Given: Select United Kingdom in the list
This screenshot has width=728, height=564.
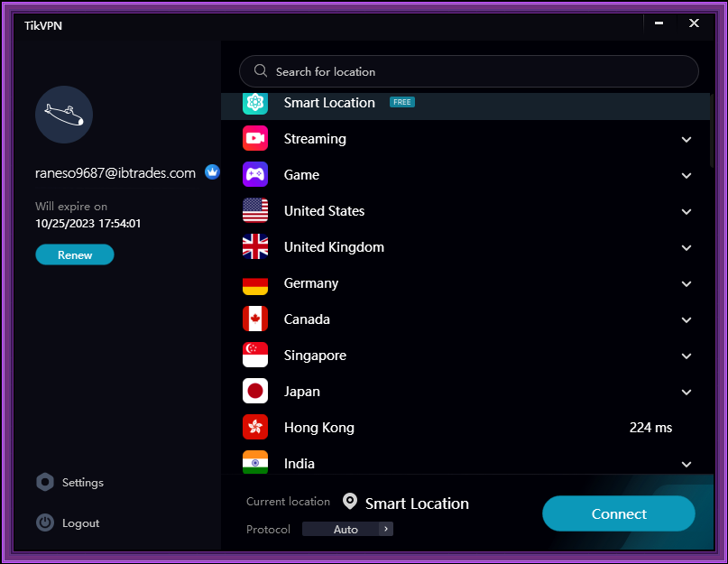Looking at the screenshot, I should pos(334,247).
